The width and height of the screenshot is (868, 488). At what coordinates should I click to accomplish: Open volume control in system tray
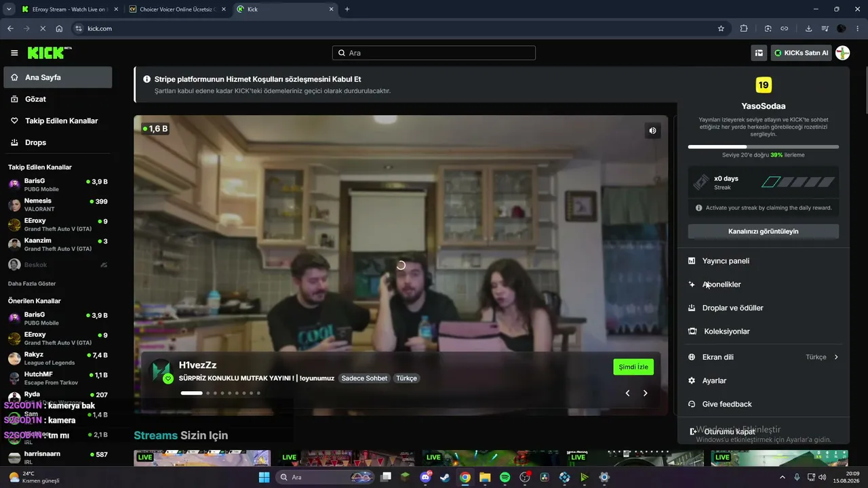(x=822, y=477)
